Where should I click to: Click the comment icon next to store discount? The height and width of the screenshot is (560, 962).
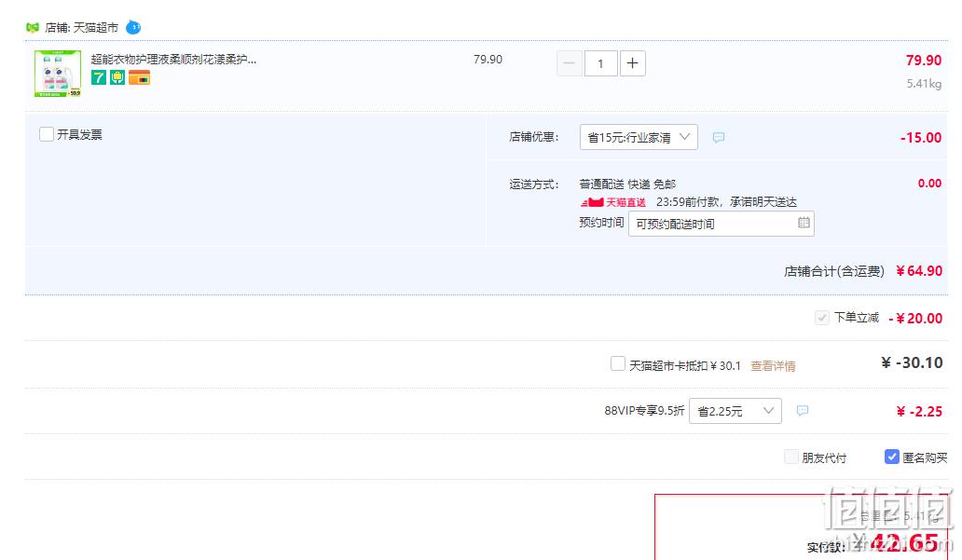point(719,137)
